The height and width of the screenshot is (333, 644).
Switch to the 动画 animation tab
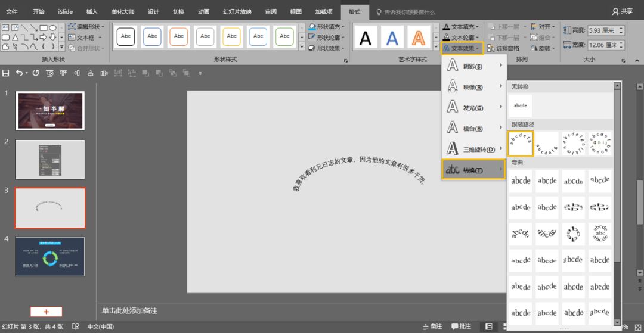pyautogui.click(x=203, y=11)
